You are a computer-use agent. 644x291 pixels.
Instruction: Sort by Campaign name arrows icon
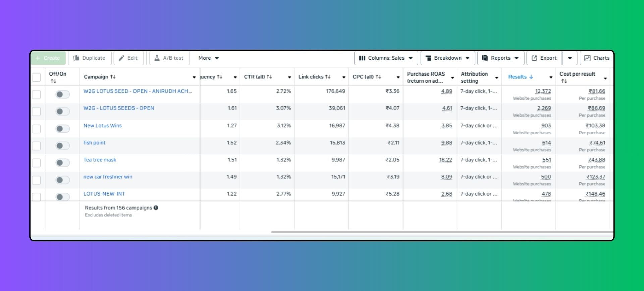coord(113,77)
